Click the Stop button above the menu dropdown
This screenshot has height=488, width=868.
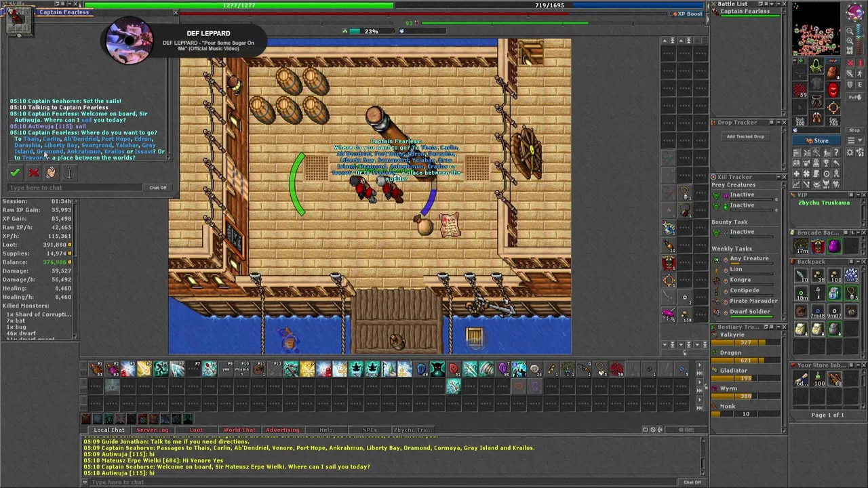point(854,130)
